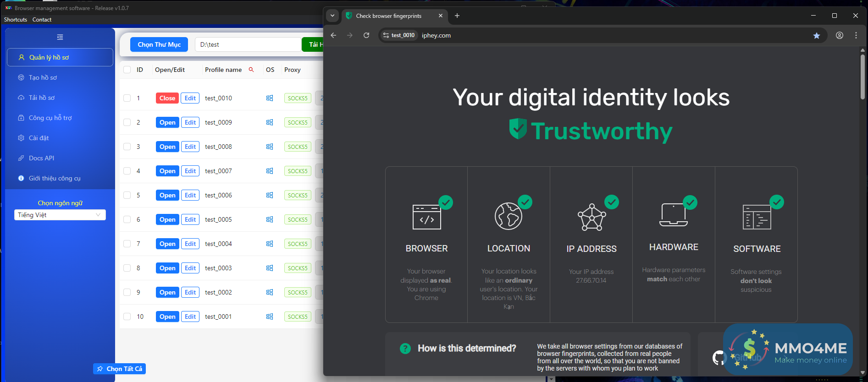Toggle the select-all checkbox in table header
The height and width of the screenshot is (382, 868).
[127, 70]
